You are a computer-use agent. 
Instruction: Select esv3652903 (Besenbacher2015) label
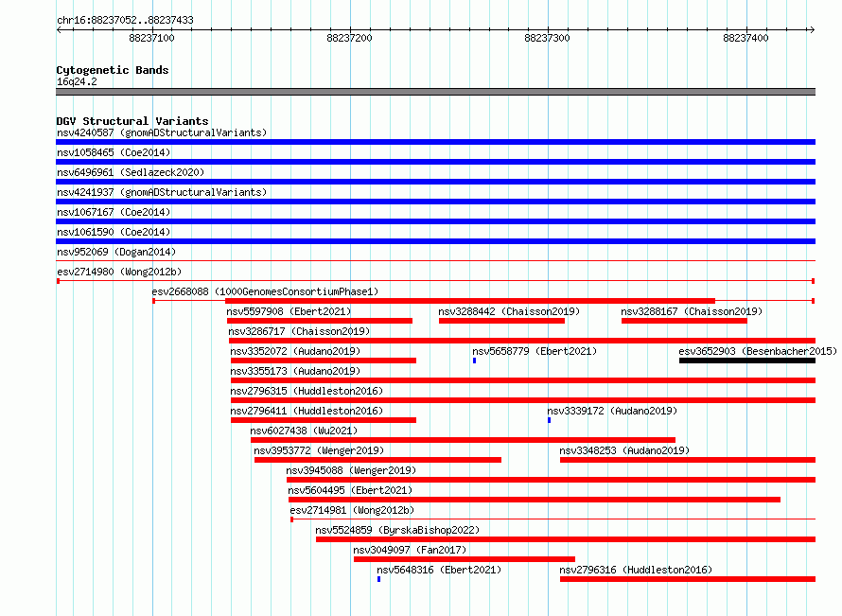pyautogui.click(x=758, y=351)
